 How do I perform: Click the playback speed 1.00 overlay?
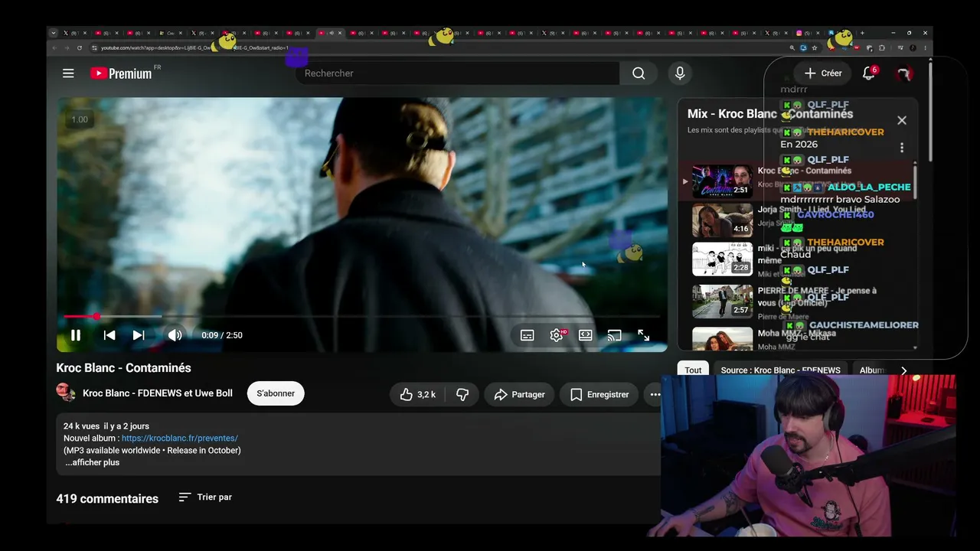[80, 119]
